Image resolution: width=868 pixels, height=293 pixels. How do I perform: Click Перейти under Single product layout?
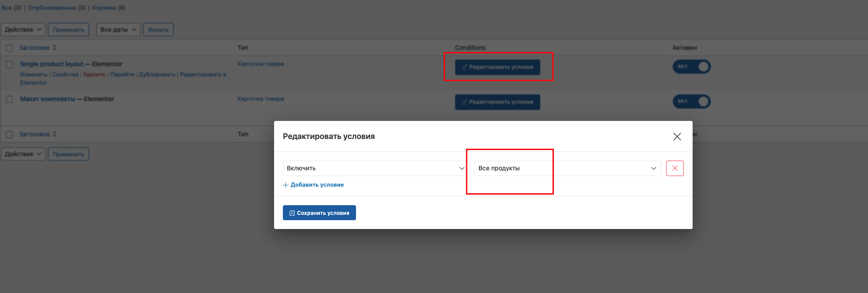point(122,75)
